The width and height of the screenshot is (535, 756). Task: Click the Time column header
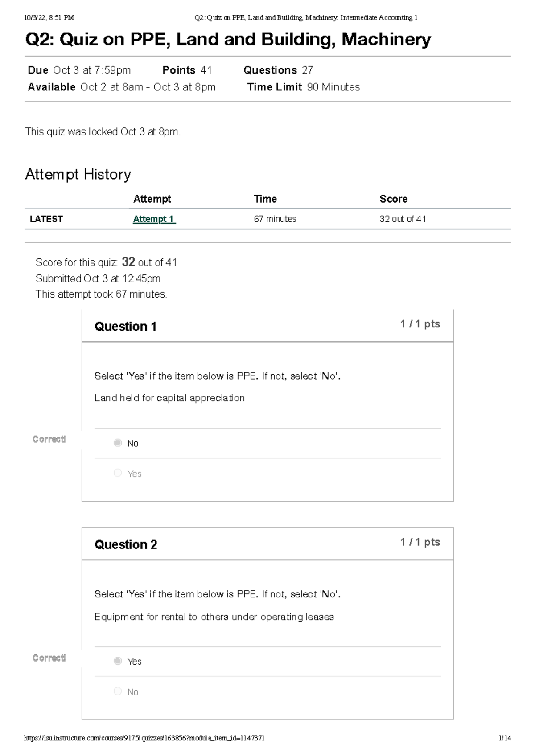click(265, 199)
